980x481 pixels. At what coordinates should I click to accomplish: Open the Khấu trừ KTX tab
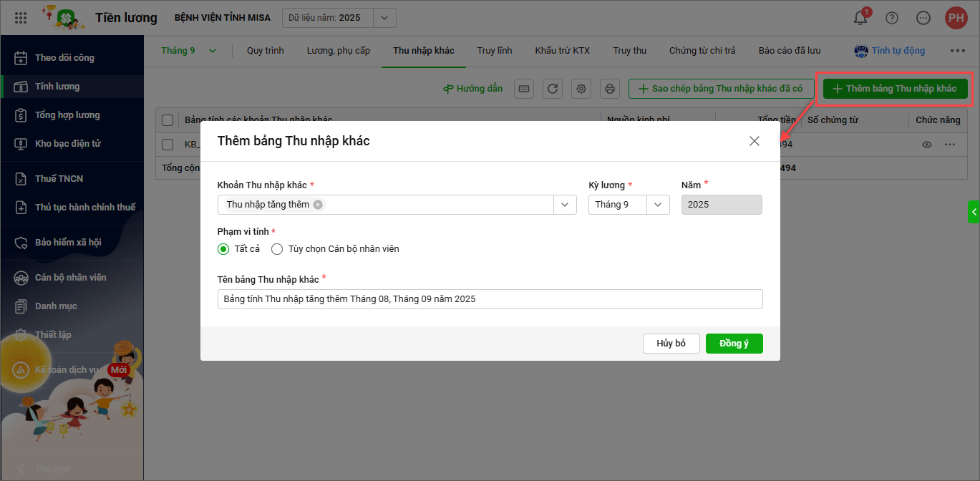562,51
